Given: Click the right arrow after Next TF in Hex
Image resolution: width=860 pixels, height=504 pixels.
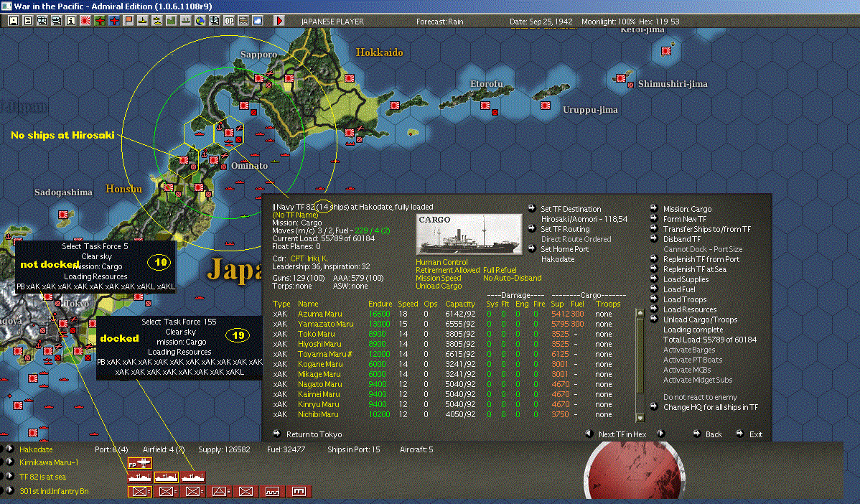Looking at the screenshot, I should pyautogui.click(x=661, y=434).
